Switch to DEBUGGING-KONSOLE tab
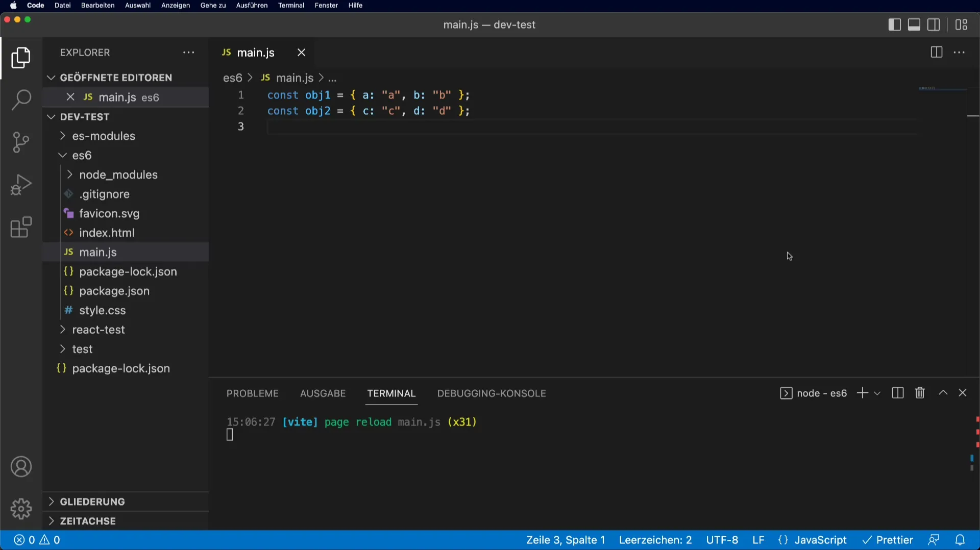980x550 pixels. (492, 393)
